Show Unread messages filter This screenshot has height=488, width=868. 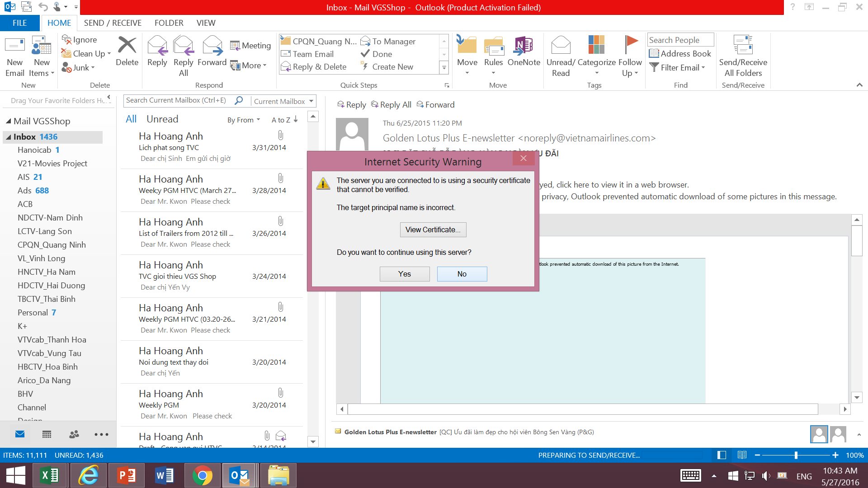pos(162,119)
